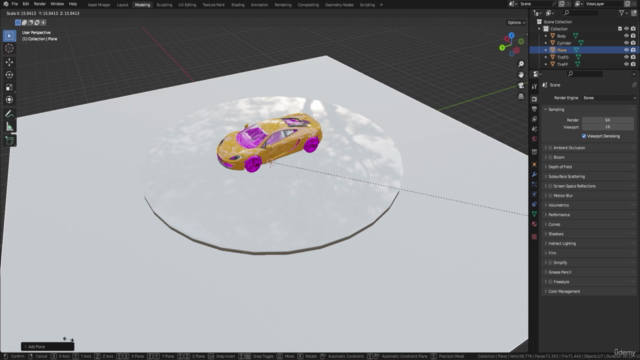Enable Screen Space Reflections checkbox
Screen dimensions: 640x360
click(550, 186)
